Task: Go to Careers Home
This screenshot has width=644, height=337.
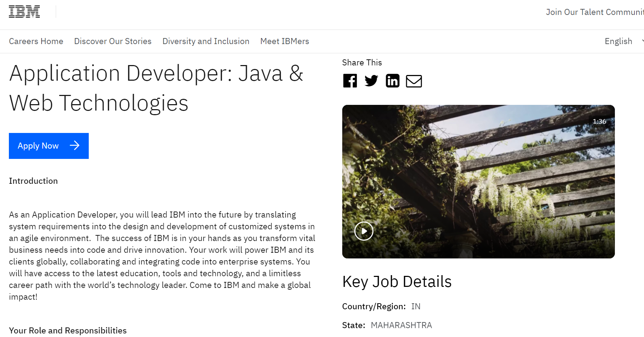Action: click(x=36, y=41)
